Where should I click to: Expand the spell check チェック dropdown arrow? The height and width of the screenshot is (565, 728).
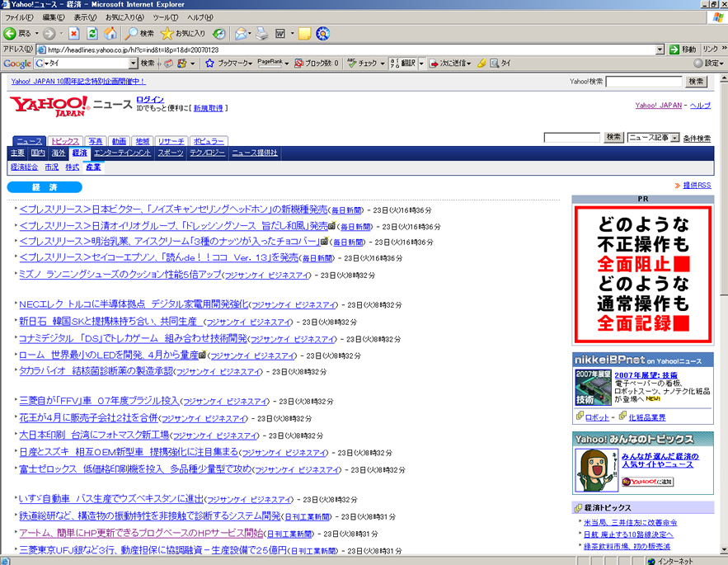coord(383,64)
